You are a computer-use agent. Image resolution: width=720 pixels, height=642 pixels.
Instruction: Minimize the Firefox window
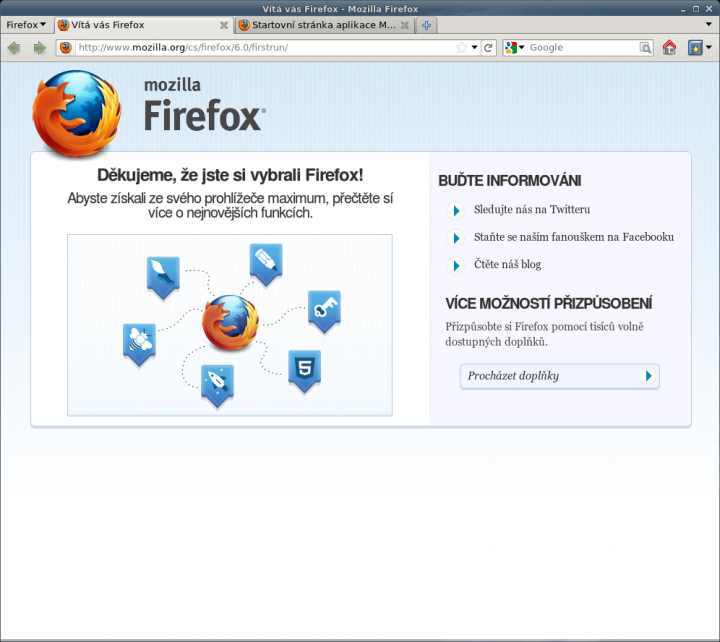coord(683,9)
